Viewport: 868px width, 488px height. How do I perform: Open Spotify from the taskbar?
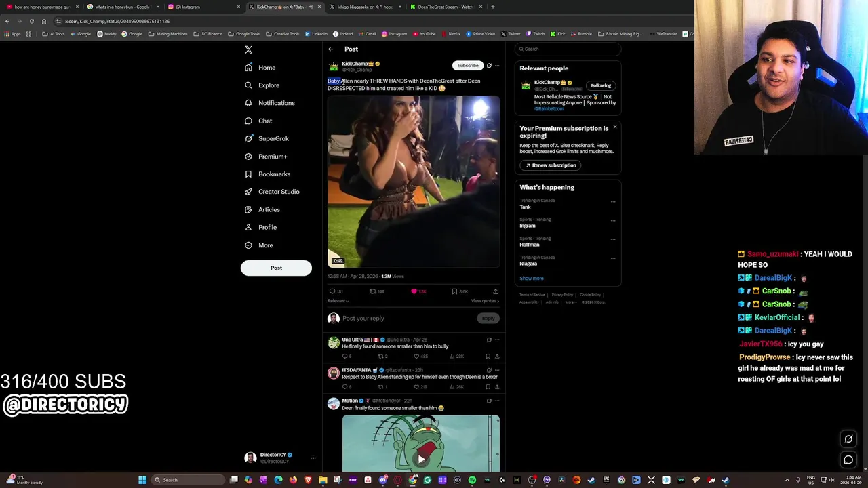(x=472, y=480)
